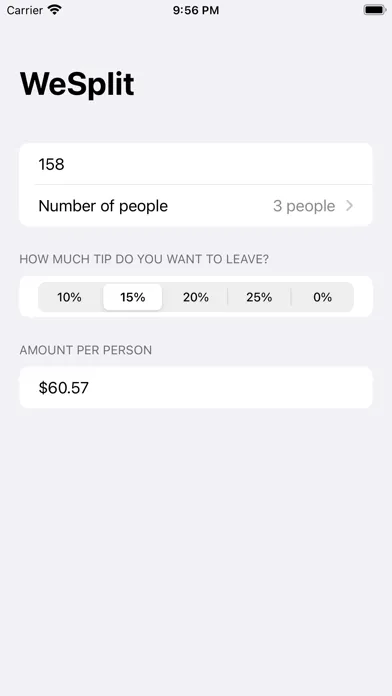This screenshot has width=392, height=696.
Task: Tap the Carrier label in status bar
Action: 24,10
